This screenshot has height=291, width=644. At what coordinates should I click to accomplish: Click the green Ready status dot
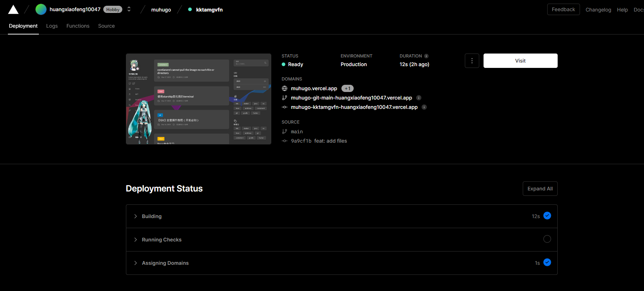pos(284,64)
